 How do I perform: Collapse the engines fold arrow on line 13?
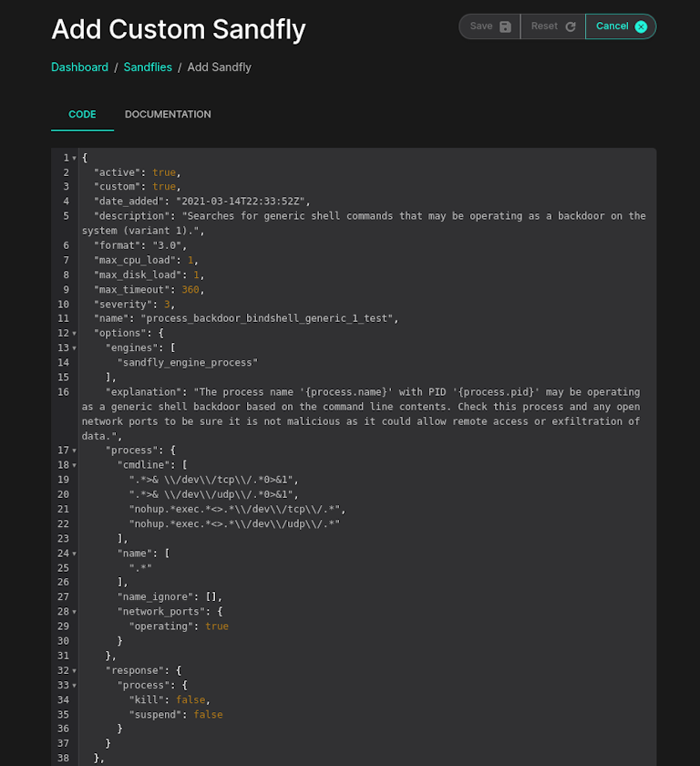pyautogui.click(x=74, y=348)
